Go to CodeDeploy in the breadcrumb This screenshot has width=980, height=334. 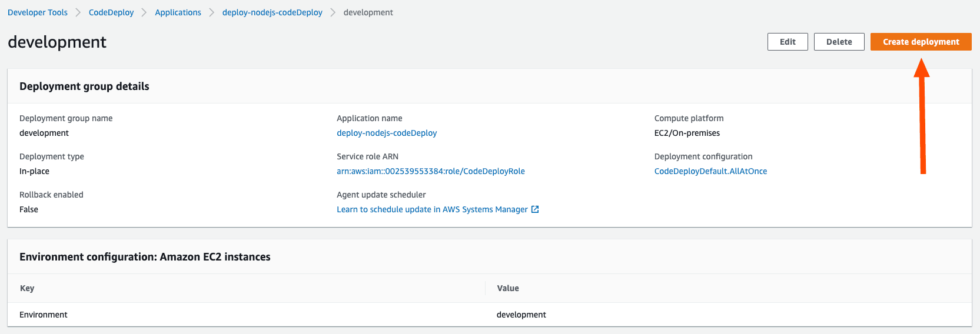point(111,12)
